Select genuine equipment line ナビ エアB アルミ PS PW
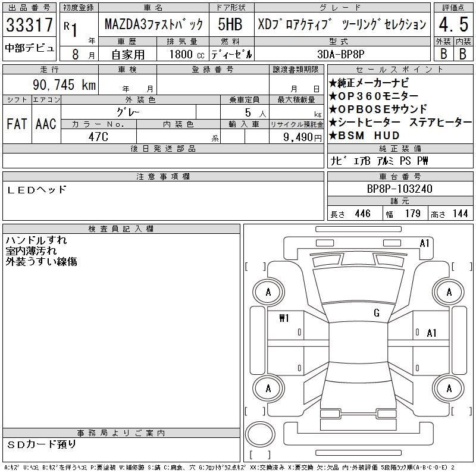The height and width of the screenshot is (476, 476). click(379, 161)
